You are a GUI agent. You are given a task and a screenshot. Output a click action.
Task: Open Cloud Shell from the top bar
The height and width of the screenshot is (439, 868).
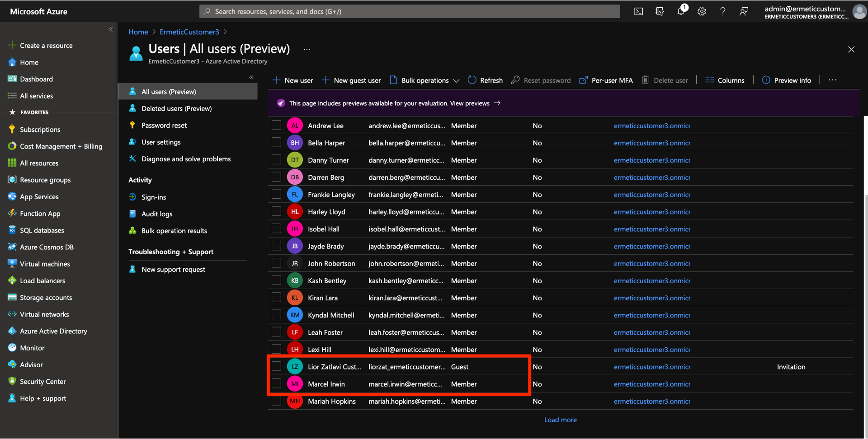coord(638,12)
